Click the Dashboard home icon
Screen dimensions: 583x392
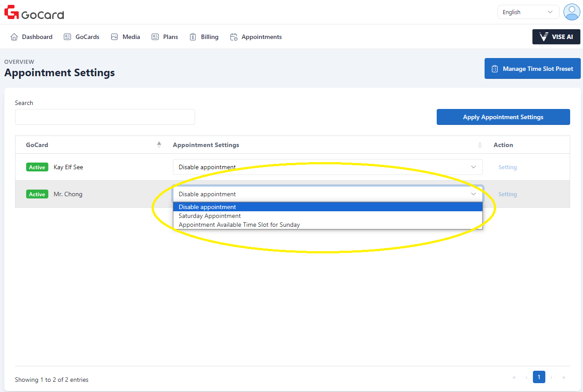14,37
